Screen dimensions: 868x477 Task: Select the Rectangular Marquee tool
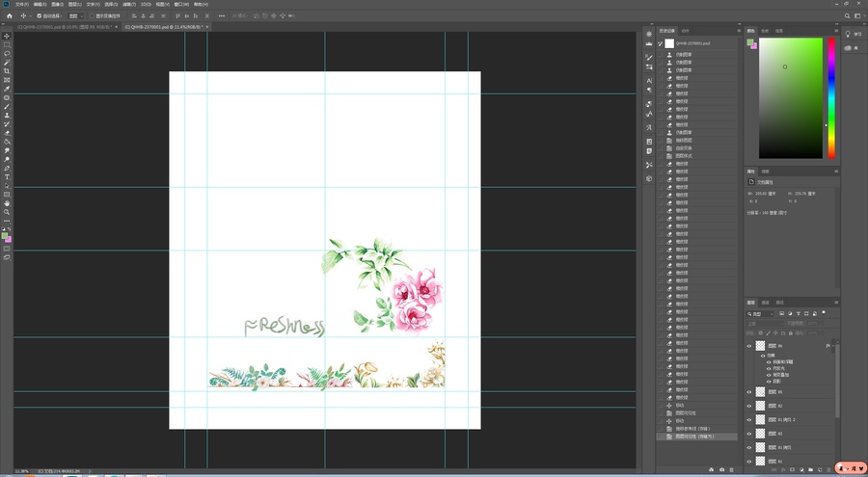(7, 45)
